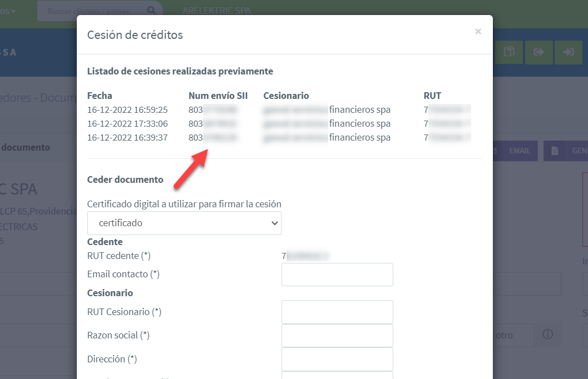Viewport: 588px width, 379px height.
Task: Select the Dirección input field
Action: coord(337,359)
